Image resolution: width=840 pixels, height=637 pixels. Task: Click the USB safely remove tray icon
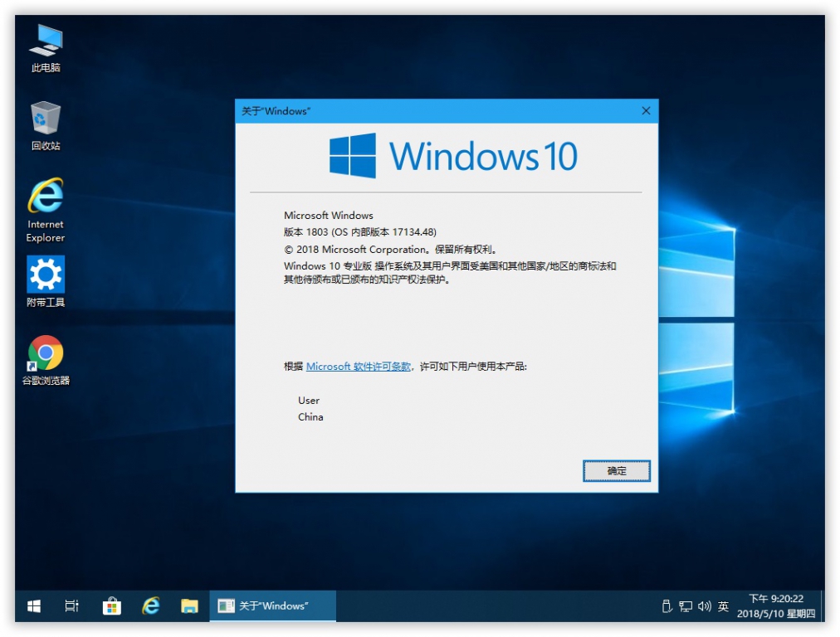[667, 606]
